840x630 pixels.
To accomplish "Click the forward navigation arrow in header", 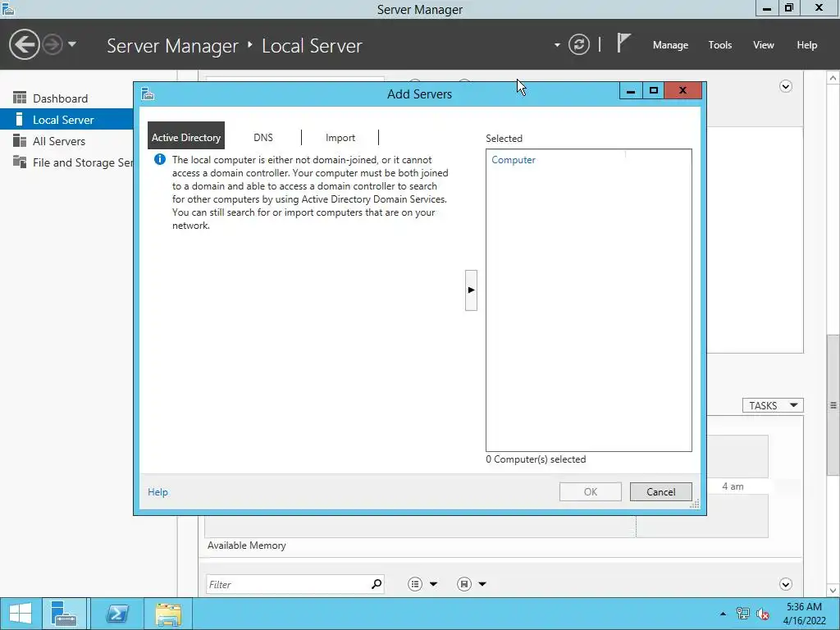I will point(52,44).
